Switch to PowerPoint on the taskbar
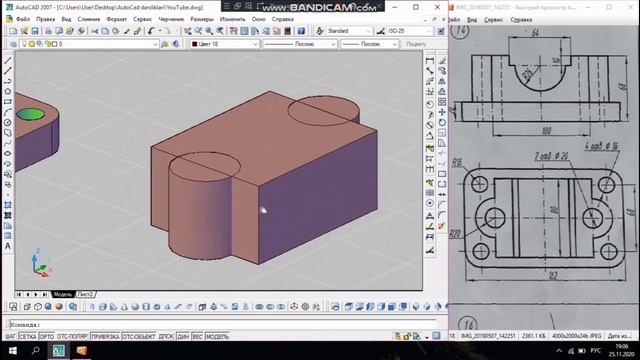This screenshot has height=360, width=640. click(82, 351)
